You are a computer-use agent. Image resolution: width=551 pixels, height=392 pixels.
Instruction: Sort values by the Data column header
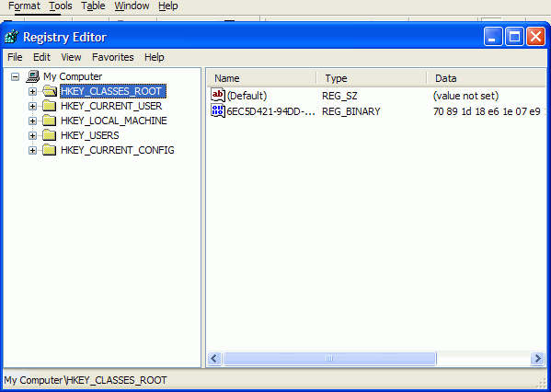coord(487,78)
